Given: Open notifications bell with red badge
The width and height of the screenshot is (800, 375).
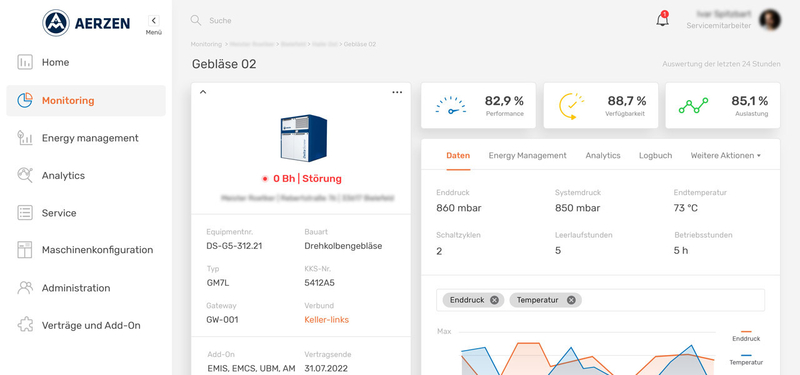Looking at the screenshot, I should (662, 19).
